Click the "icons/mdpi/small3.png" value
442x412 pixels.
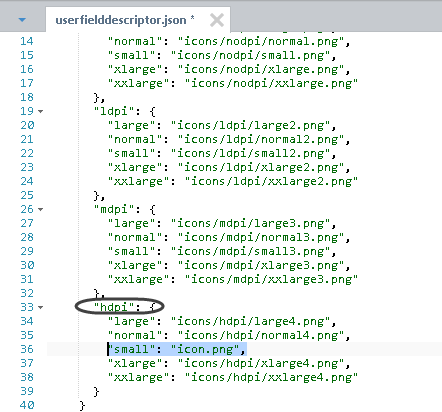250,251
